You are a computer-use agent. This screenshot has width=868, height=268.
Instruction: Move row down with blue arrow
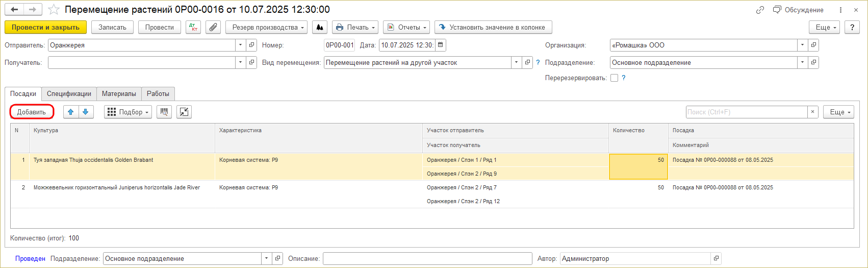point(86,112)
